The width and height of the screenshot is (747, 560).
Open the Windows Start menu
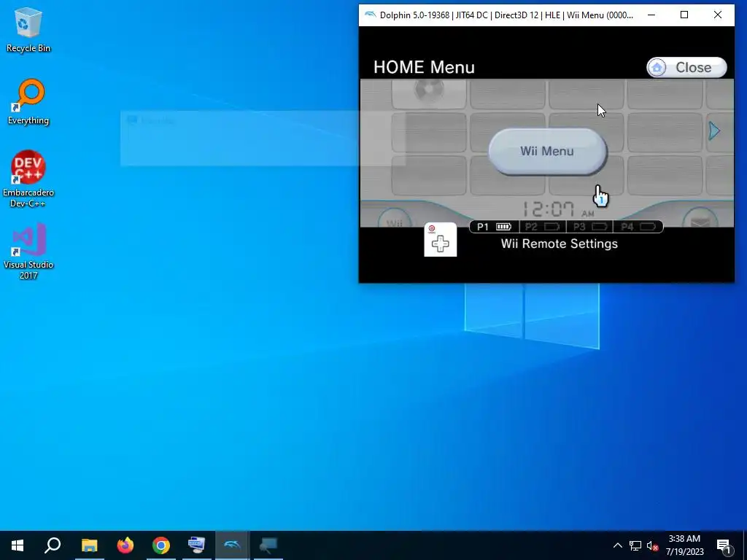point(18,545)
